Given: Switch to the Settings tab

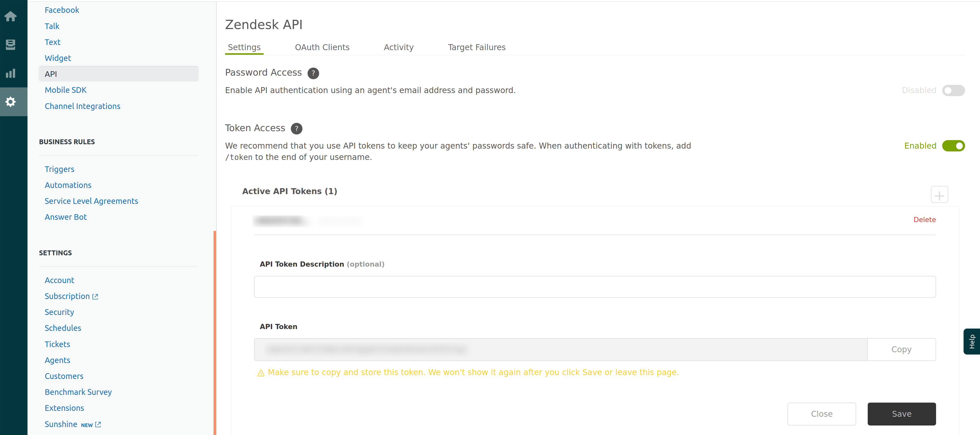Looking at the screenshot, I should pos(244,47).
